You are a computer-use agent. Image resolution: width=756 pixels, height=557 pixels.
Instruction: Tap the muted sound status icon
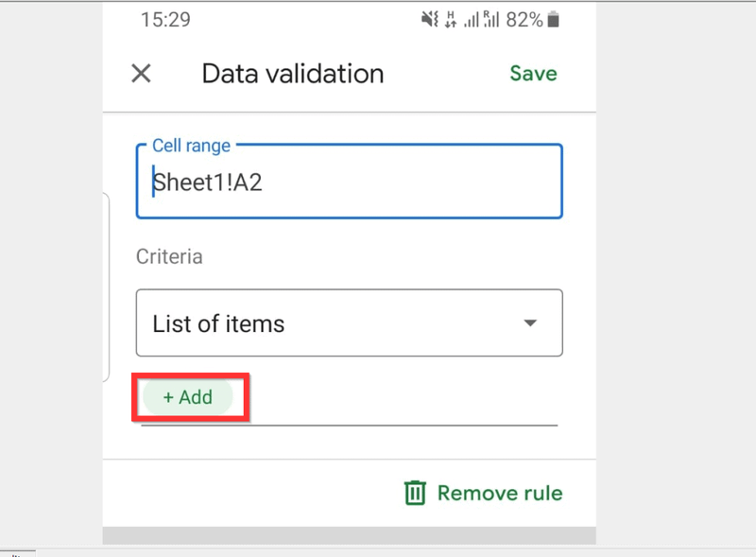point(430,19)
